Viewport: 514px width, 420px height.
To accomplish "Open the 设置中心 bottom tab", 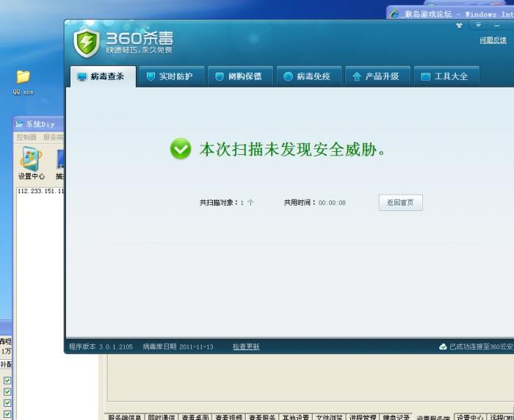I will pyautogui.click(x=470, y=417).
